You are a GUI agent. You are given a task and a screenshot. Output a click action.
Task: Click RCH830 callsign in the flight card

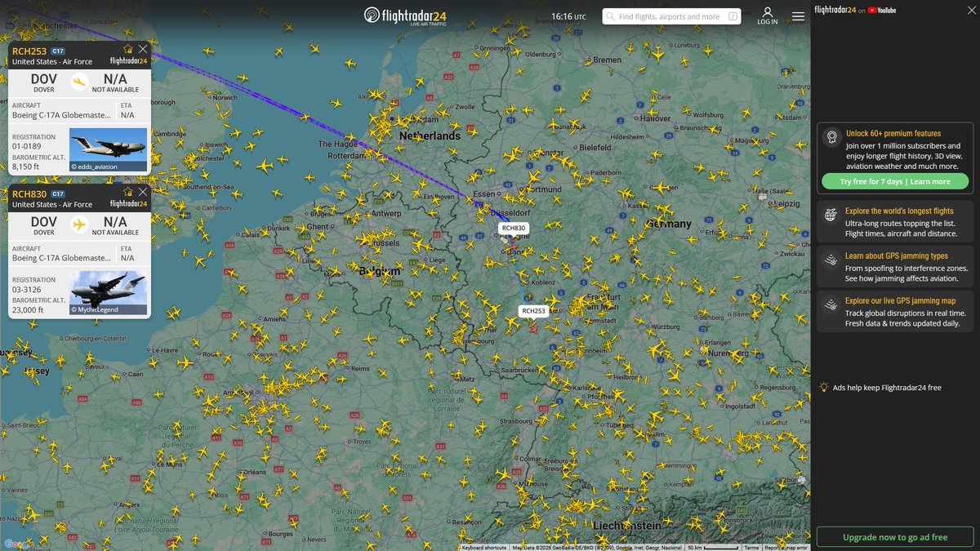[29, 193]
